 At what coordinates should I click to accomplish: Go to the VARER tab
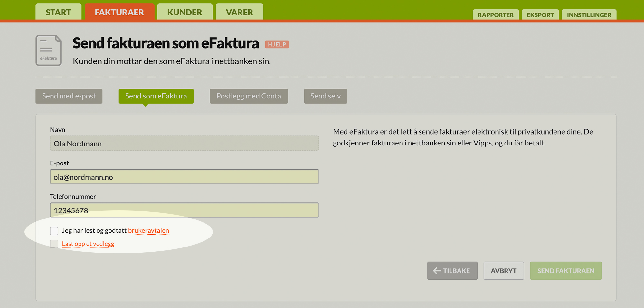(x=240, y=12)
